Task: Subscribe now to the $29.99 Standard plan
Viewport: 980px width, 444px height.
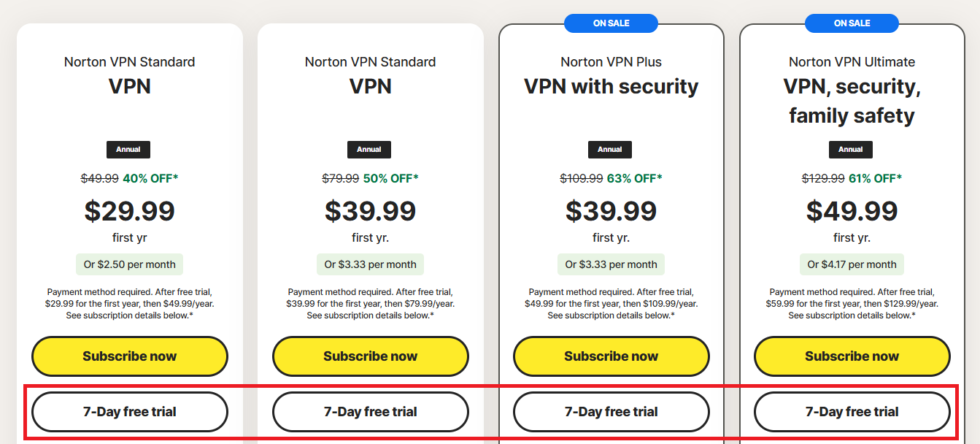Action: [130, 356]
